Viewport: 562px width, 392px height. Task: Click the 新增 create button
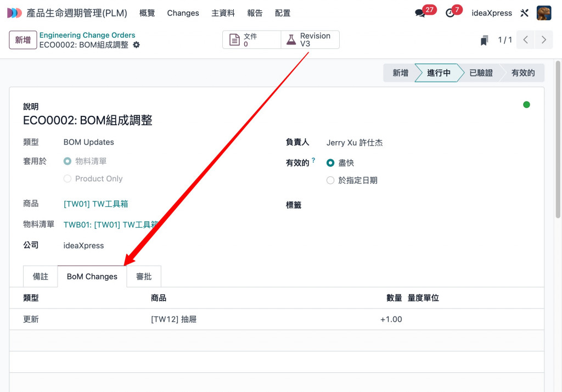(23, 40)
